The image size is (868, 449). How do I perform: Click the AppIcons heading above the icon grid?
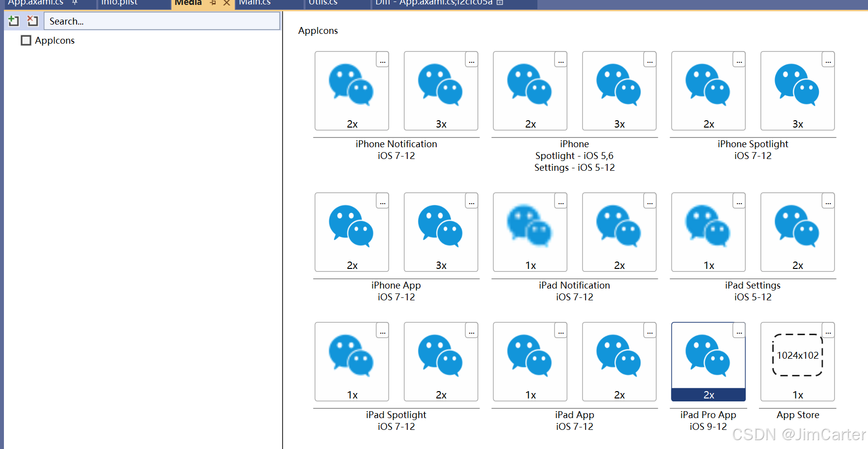click(318, 30)
